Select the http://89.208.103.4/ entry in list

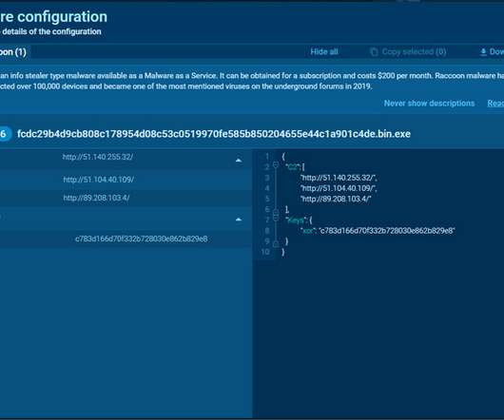tap(96, 198)
